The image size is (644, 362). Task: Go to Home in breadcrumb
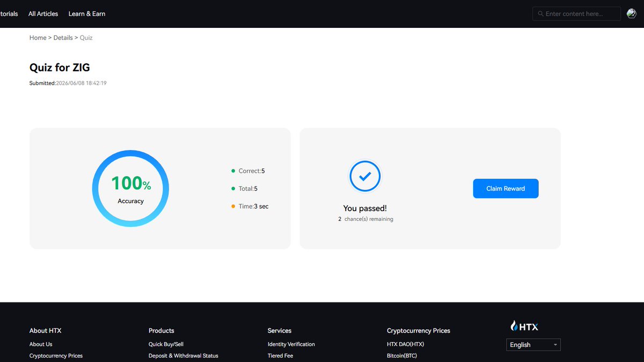[x=38, y=38]
